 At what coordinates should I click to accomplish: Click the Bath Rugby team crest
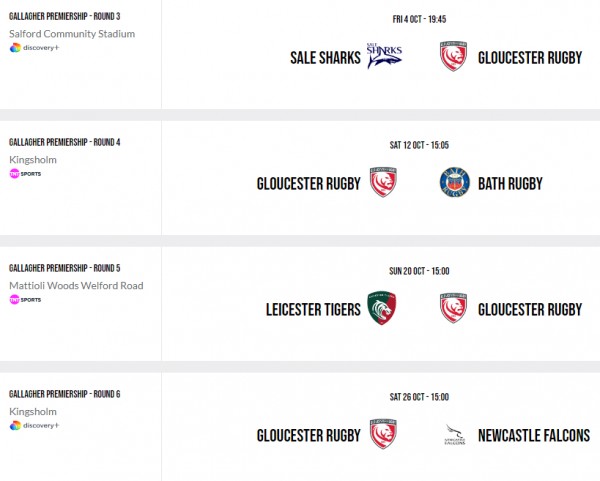coord(455,183)
